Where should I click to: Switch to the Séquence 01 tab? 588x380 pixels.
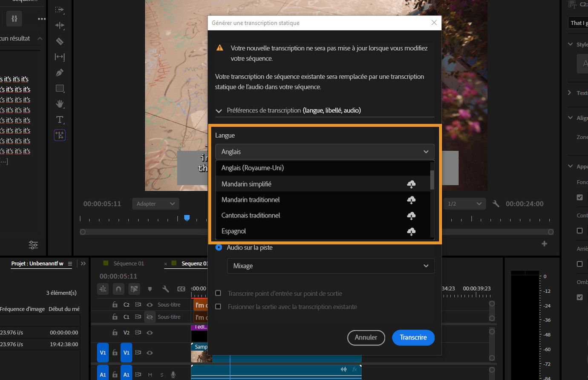[x=130, y=263]
